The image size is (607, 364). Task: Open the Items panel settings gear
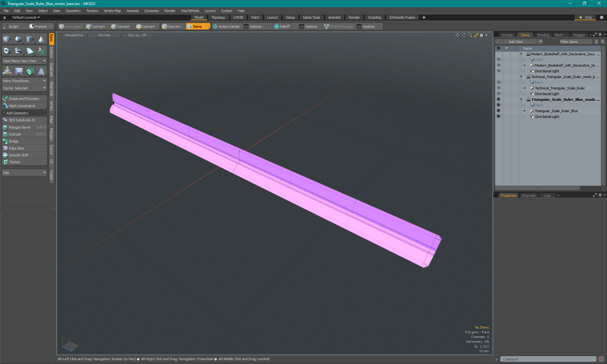pyautogui.click(x=600, y=35)
